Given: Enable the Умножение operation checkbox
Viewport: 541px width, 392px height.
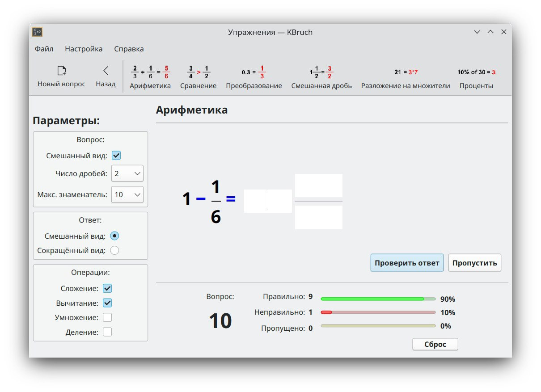Looking at the screenshot, I should pos(107,318).
